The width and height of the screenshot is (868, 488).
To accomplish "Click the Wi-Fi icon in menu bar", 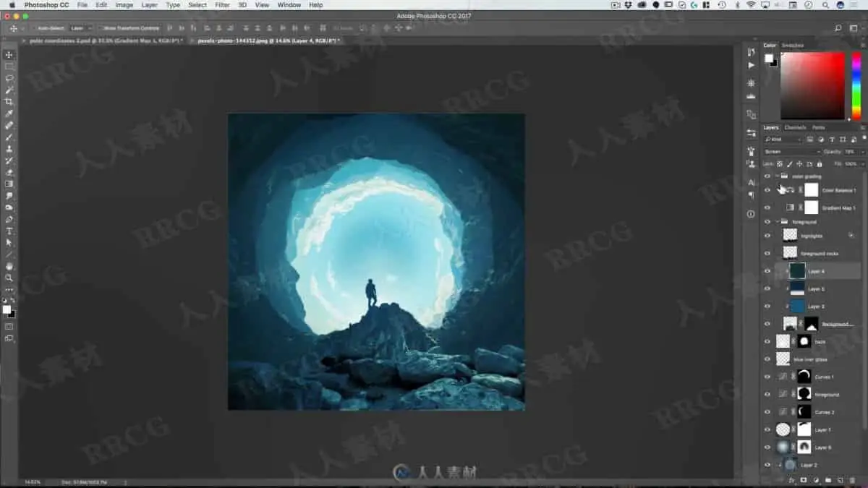I will (751, 5).
